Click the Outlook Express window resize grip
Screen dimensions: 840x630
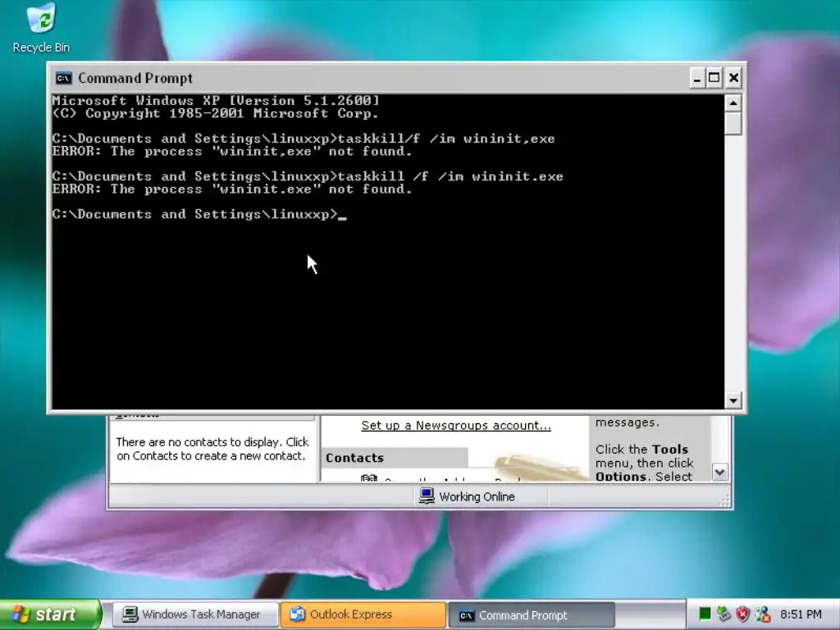[x=725, y=501]
